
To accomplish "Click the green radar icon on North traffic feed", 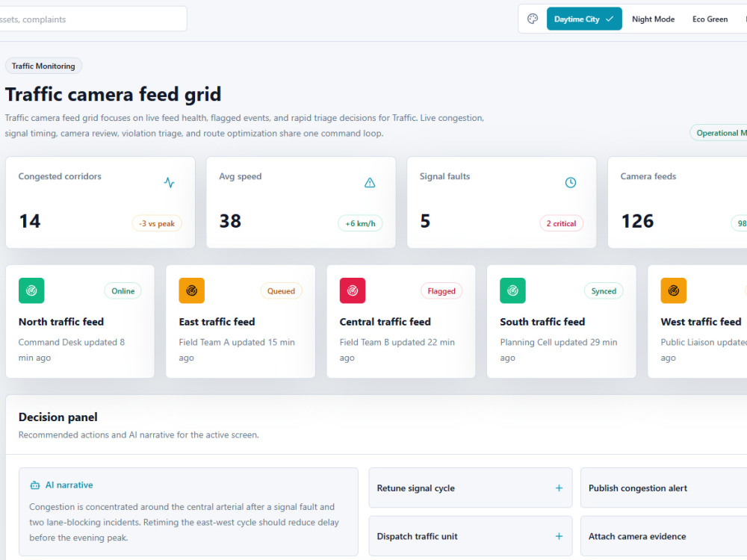I will click(x=31, y=290).
